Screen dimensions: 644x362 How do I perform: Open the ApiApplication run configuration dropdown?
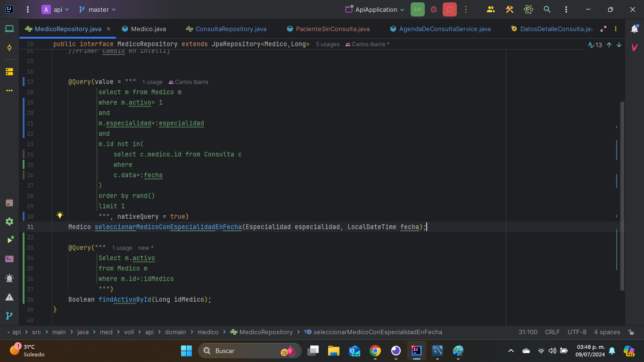click(375, 9)
